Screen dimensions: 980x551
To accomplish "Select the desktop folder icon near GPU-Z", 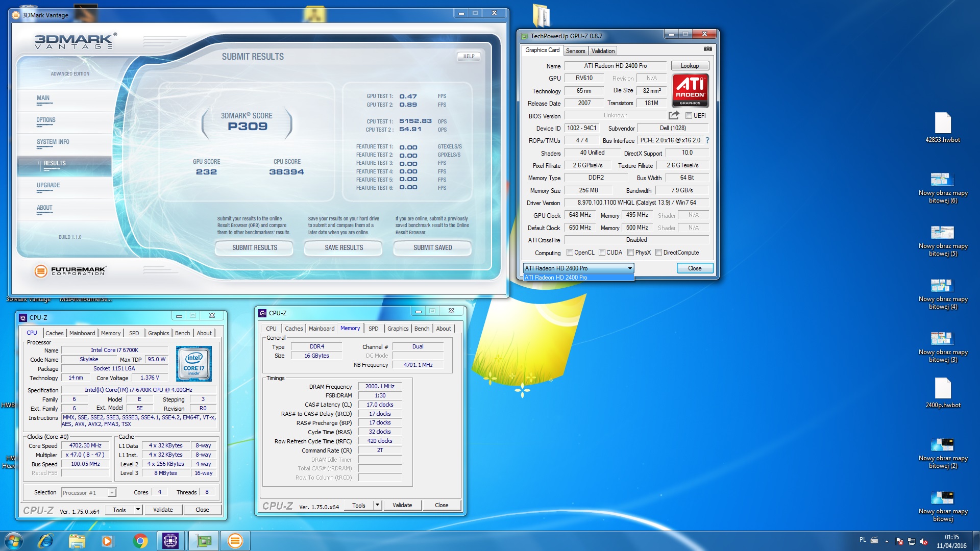I will (541, 15).
